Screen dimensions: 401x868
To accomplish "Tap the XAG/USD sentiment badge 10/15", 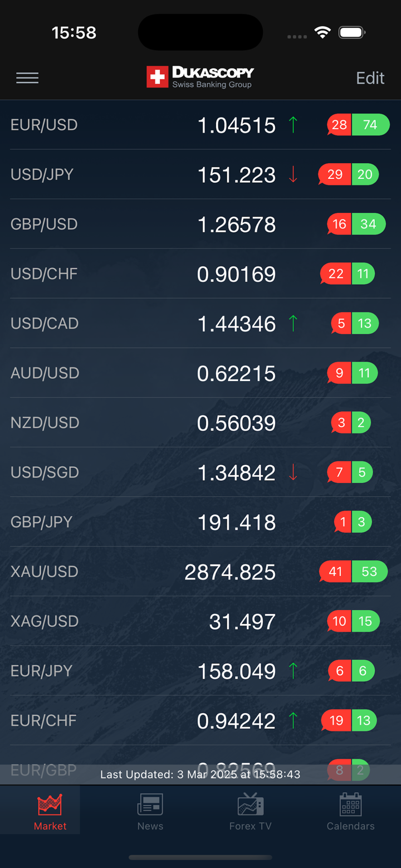I will pos(353,621).
